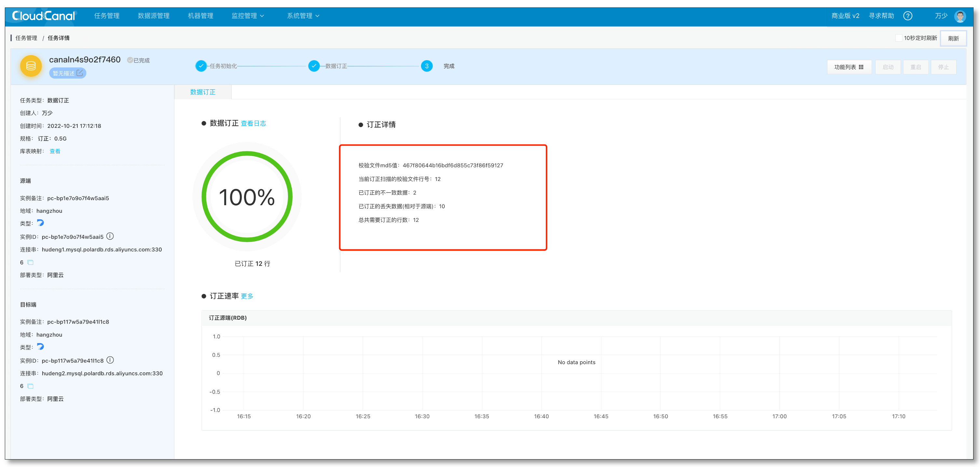980x467 pixels.
Task: Click the 任务管理 breadcrumb link
Action: pos(26,38)
